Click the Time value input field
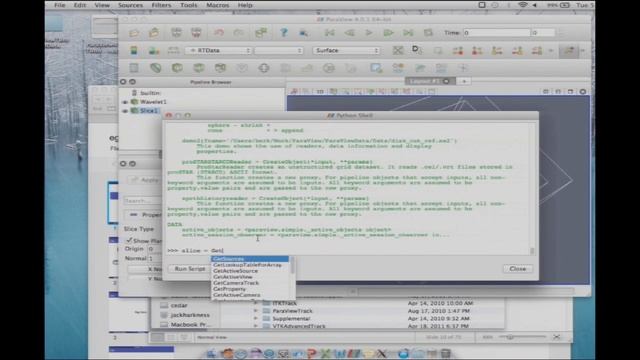The image size is (640, 360). point(497,33)
